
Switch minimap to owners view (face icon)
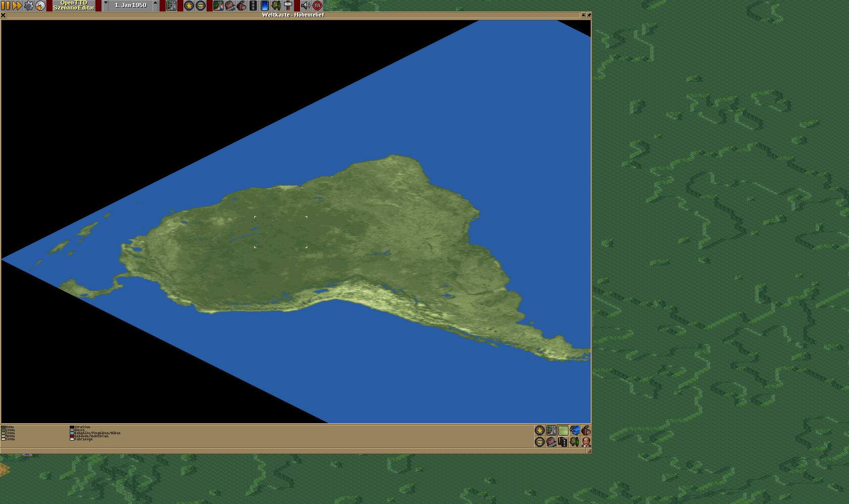(x=586, y=442)
